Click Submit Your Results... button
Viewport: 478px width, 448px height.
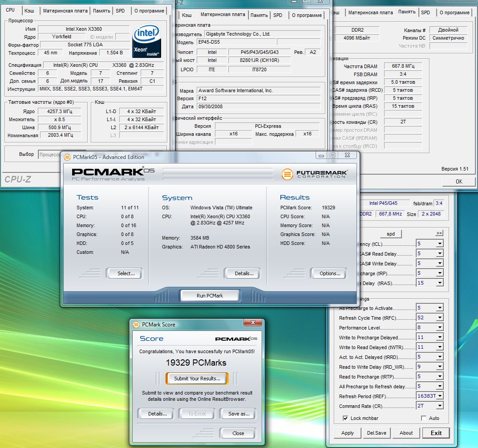(197, 379)
